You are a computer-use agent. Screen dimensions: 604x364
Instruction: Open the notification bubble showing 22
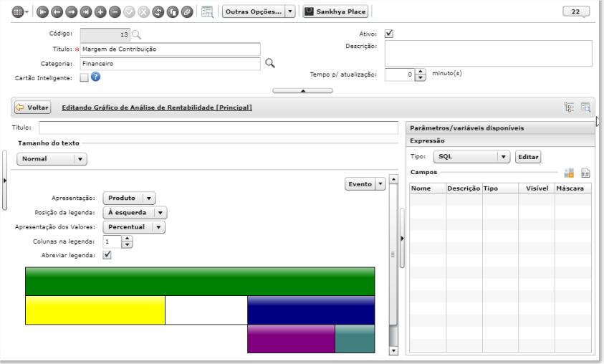pyautogui.click(x=576, y=11)
